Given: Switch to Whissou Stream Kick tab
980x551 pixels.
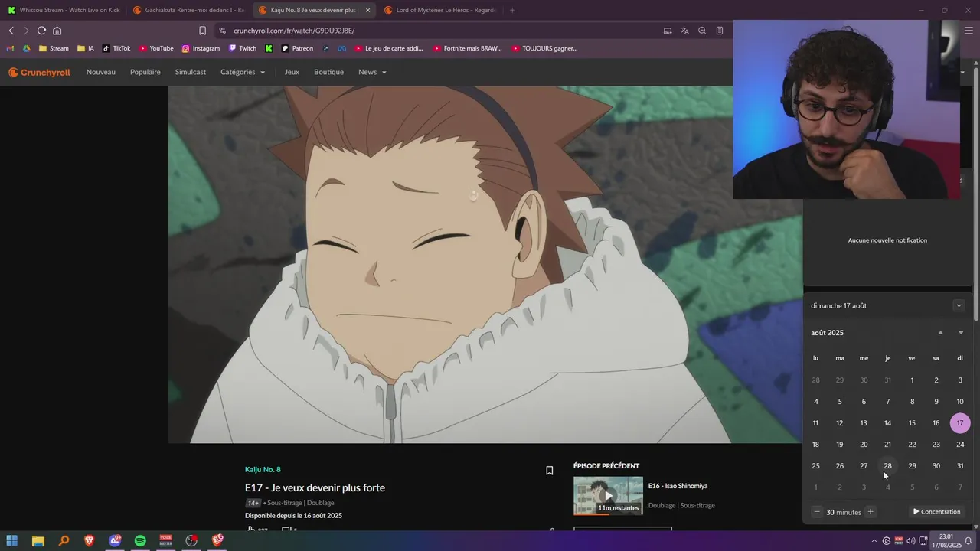Looking at the screenshot, I should [x=63, y=10].
